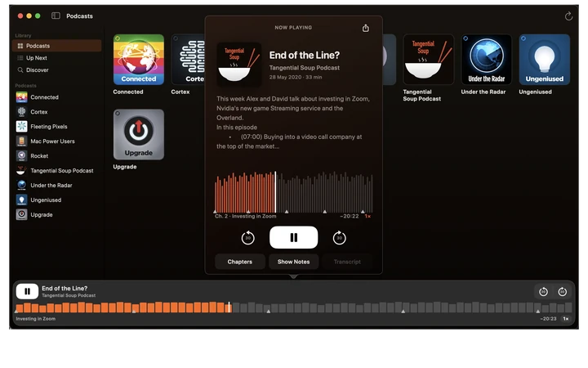Share the episode from the Now Playing popup

365,28
